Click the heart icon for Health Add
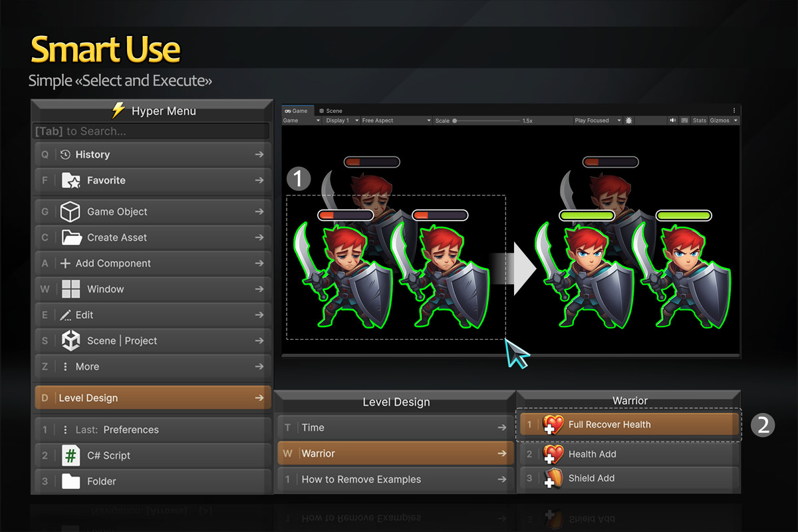This screenshot has height=532, width=798. [x=553, y=454]
